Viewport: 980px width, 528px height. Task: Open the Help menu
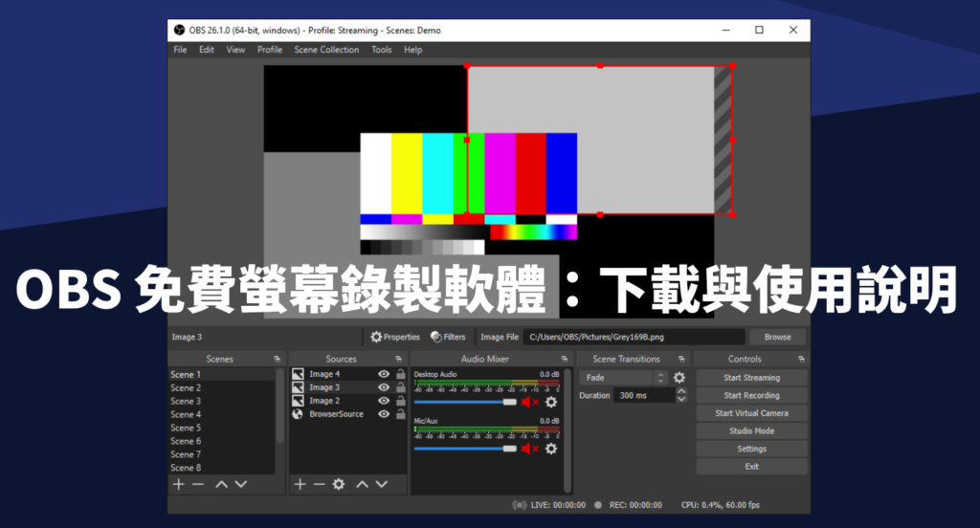pyautogui.click(x=412, y=50)
